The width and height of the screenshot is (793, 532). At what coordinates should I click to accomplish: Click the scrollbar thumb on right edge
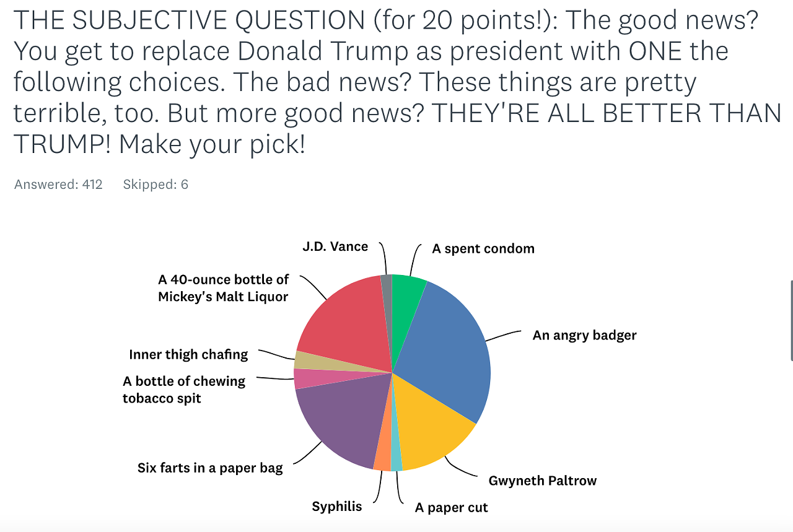(x=791, y=320)
